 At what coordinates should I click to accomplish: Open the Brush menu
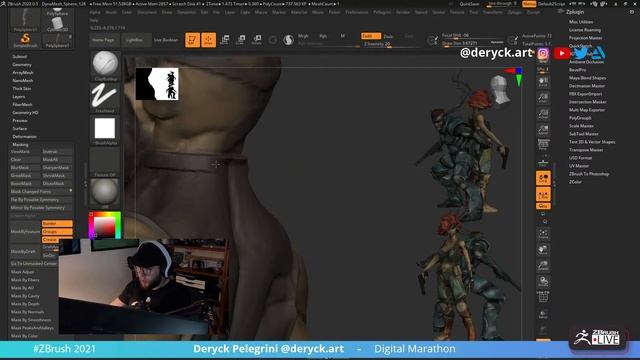tap(111, 12)
